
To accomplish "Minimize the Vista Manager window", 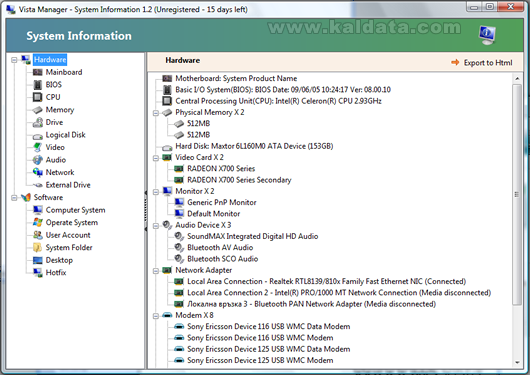I will [x=474, y=6].
